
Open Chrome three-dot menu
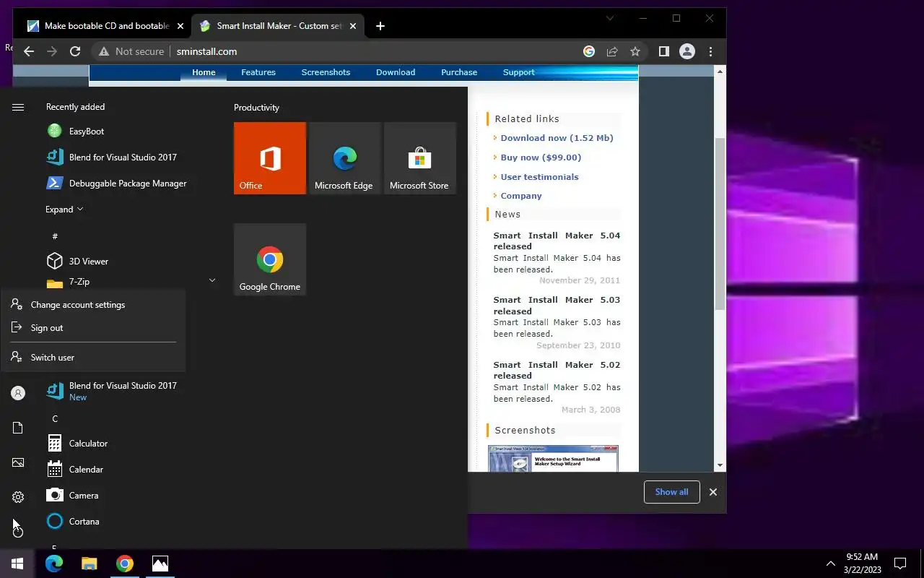[711, 51]
